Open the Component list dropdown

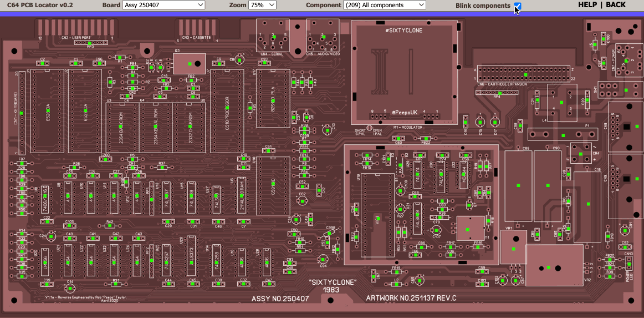384,5
